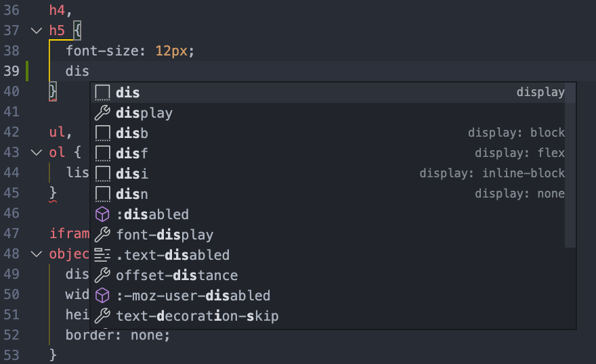Pick 'text-decoration-skip' from the autocomplete list
This screenshot has height=364, width=596.
point(197,316)
